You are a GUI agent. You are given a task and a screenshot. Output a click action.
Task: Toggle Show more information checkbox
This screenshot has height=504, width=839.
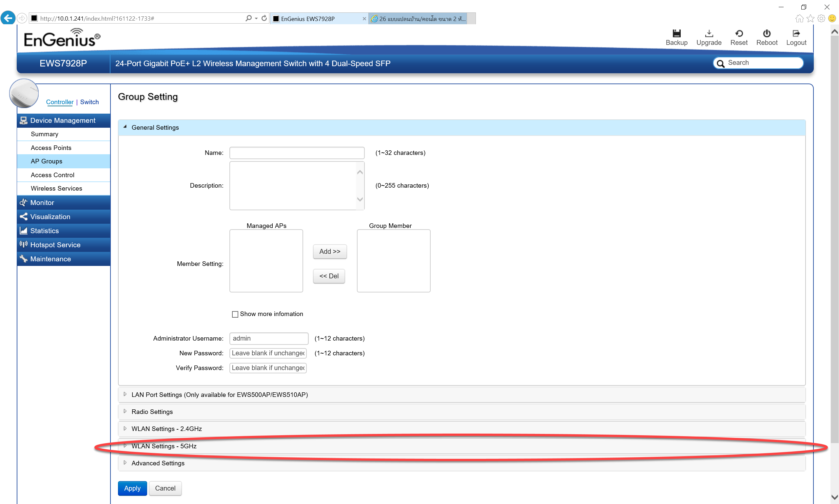pos(235,314)
